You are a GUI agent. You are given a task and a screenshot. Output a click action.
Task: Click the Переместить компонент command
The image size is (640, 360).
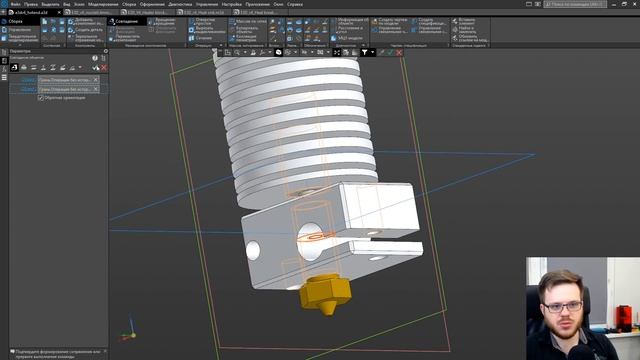click(125, 38)
